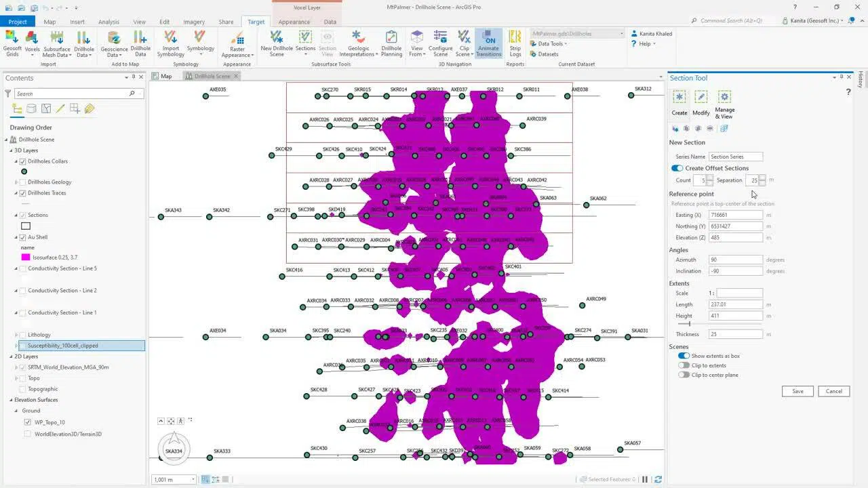Image resolution: width=868 pixels, height=488 pixels.
Task: Open the Contents pane options dropdown arrow
Action: click(125, 78)
